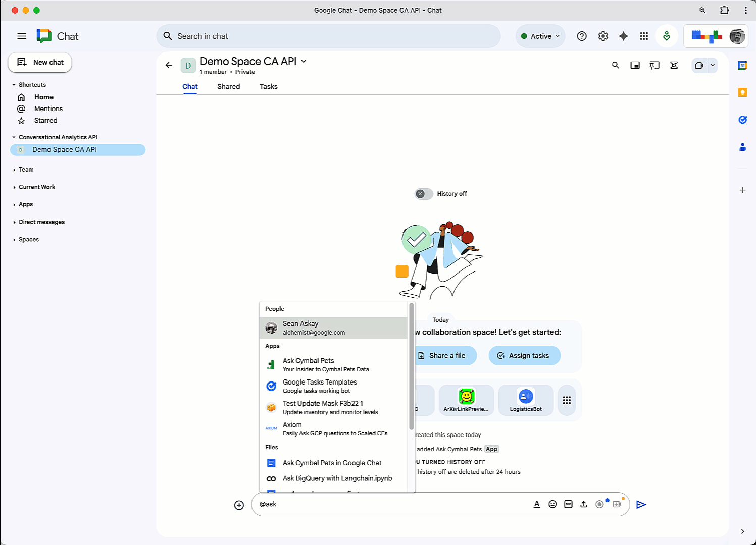This screenshot has height=545, width=756.
Task: Expand the Spaces section
Action: (14, 240)
